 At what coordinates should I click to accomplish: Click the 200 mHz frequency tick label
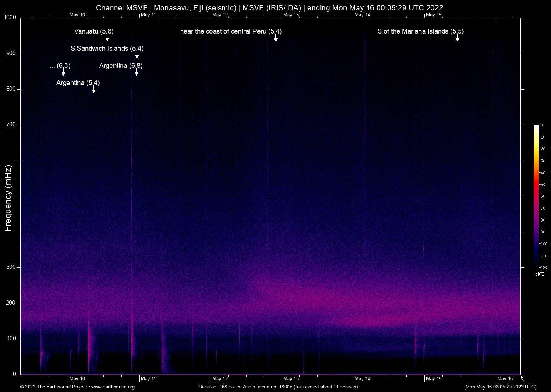[x=11, y=303]
